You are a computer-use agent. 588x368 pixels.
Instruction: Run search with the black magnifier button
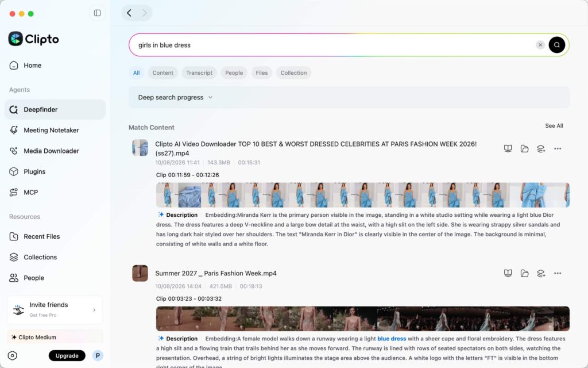(x=556, y=45)
